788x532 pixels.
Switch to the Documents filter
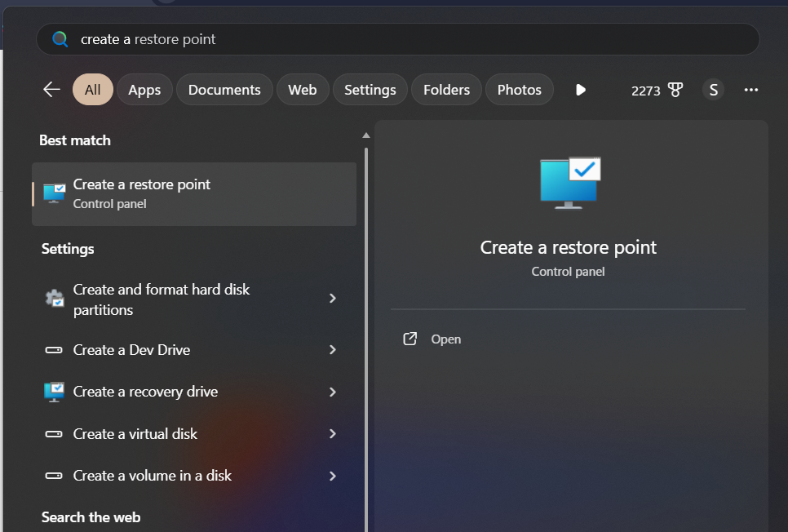[x=224, y=90]
